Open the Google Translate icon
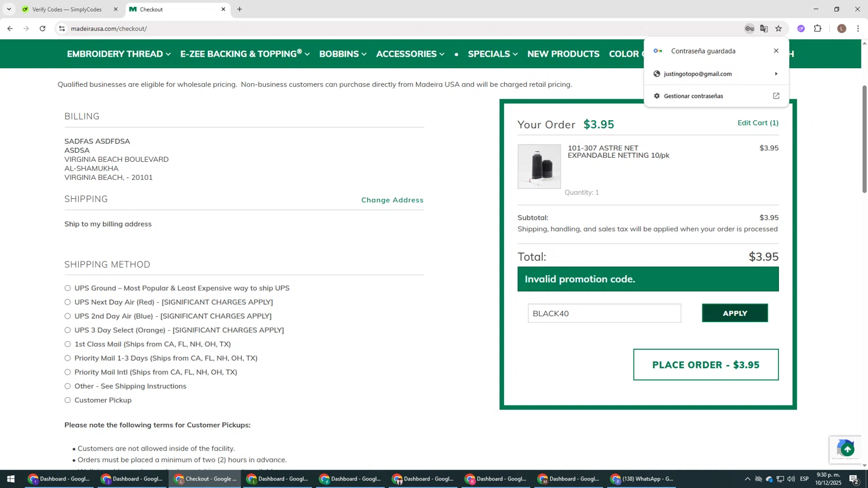The image size is (868, 488). [x=764, y=28]
